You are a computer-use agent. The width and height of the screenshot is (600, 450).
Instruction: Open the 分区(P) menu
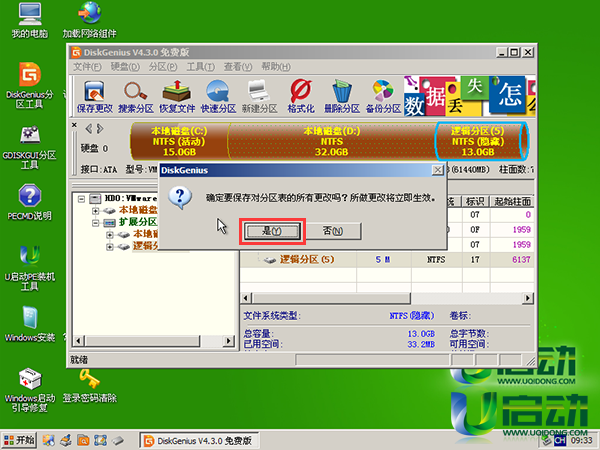pos(163,67)
